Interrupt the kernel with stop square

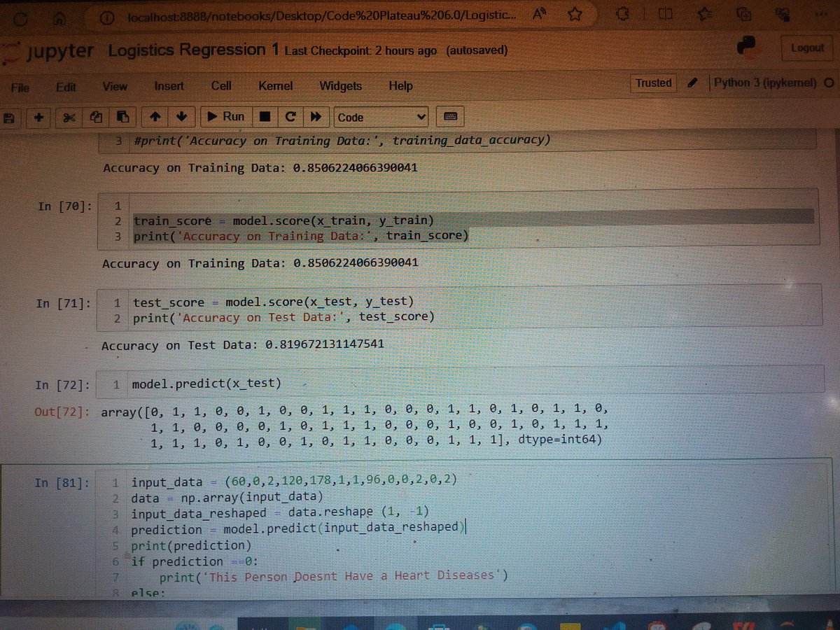[265, 117]
